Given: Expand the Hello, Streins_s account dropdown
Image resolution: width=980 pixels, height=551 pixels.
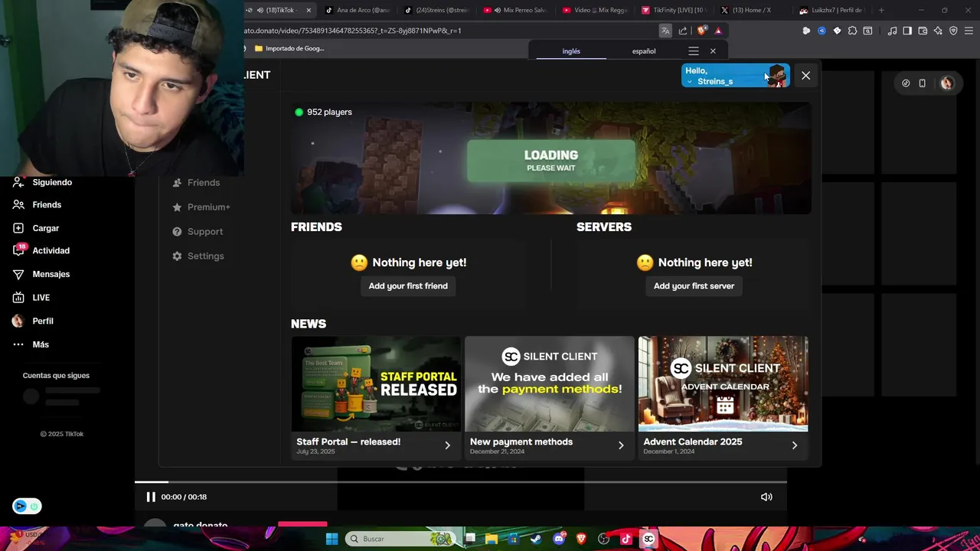Looking at the screenshot, I should [735, 76].
